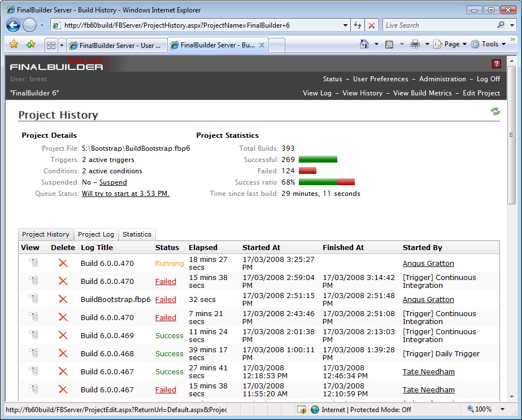The height and width of the screenshot is (420, 522).
Task: View log icon for Build 6.0.0.468
Action: coord(34,353)
